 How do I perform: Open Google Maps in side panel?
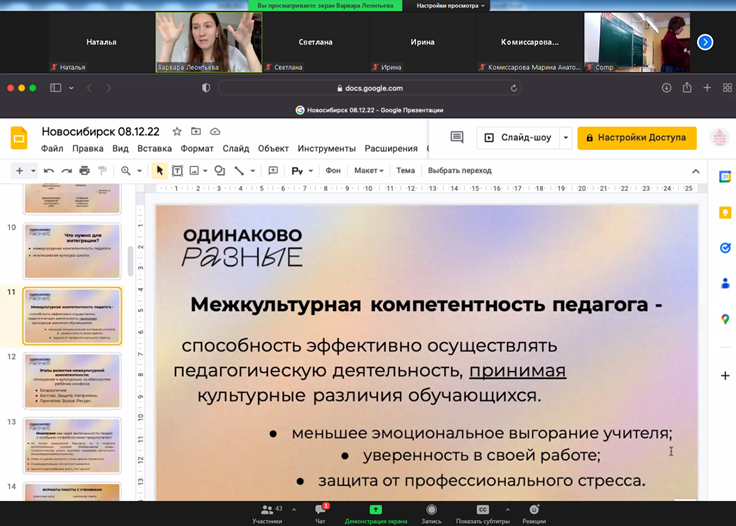coord(725,319)
